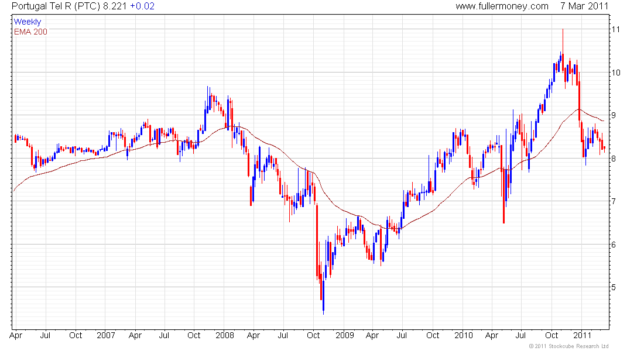Click the chart date '7 Mar 2011'
Image resolution: width=644 pixels, height=351 pixels.
coord(584,6)
